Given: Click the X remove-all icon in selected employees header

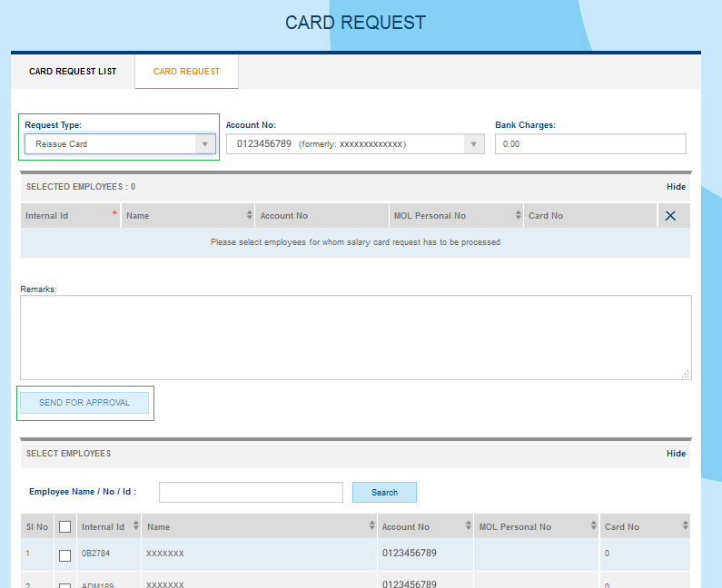Looking at the screenshot, I should pyautogui.click(x=670, y=216).
